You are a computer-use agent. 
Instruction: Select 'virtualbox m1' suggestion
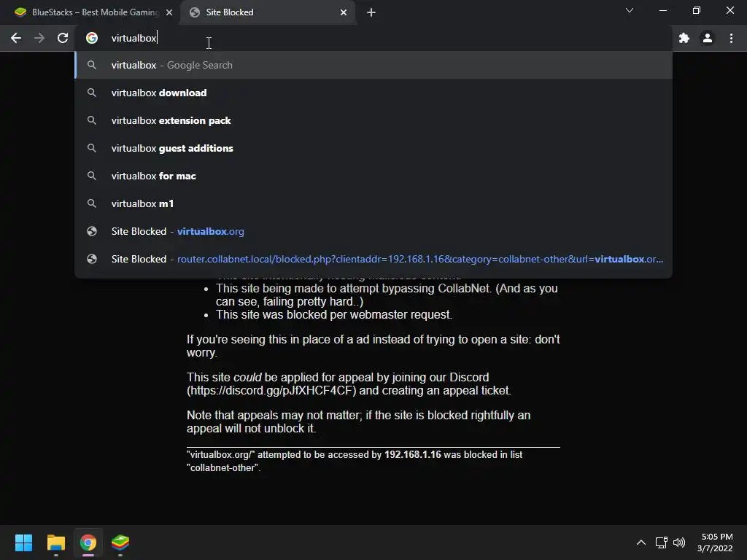(x=373, y=203)
